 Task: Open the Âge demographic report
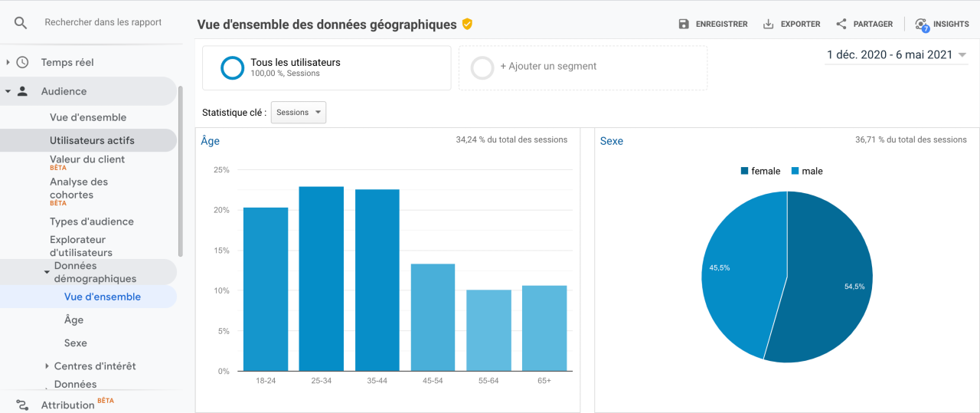[x=74, y=320]
